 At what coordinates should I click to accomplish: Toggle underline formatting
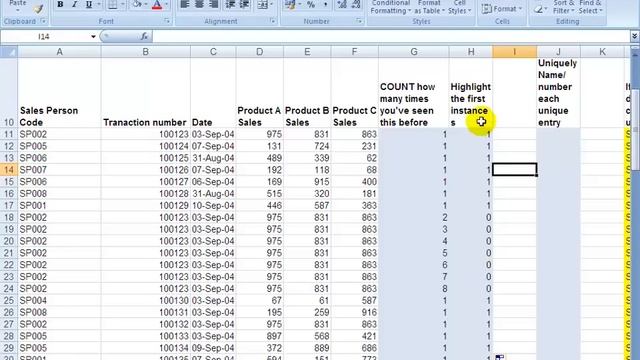(89, 5)
